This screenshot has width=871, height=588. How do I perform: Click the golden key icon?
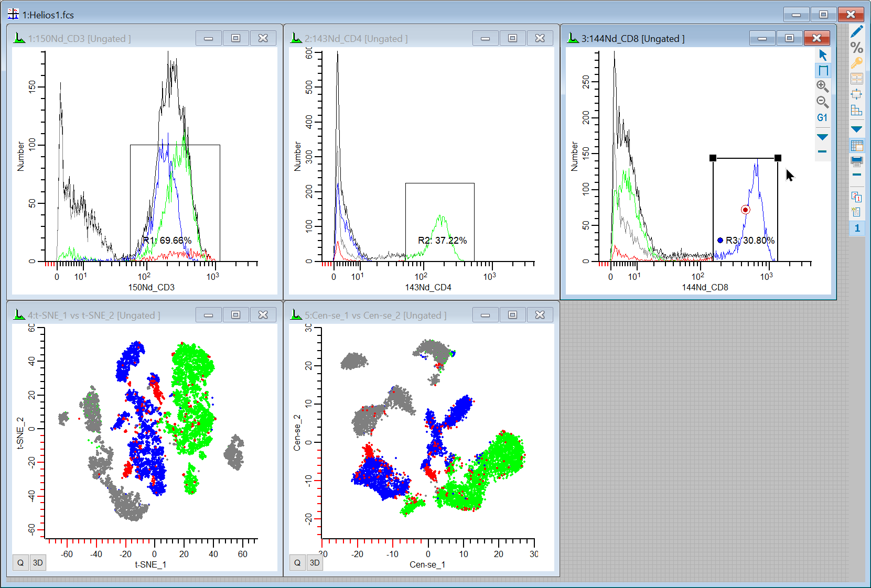[x=857, y=63]
